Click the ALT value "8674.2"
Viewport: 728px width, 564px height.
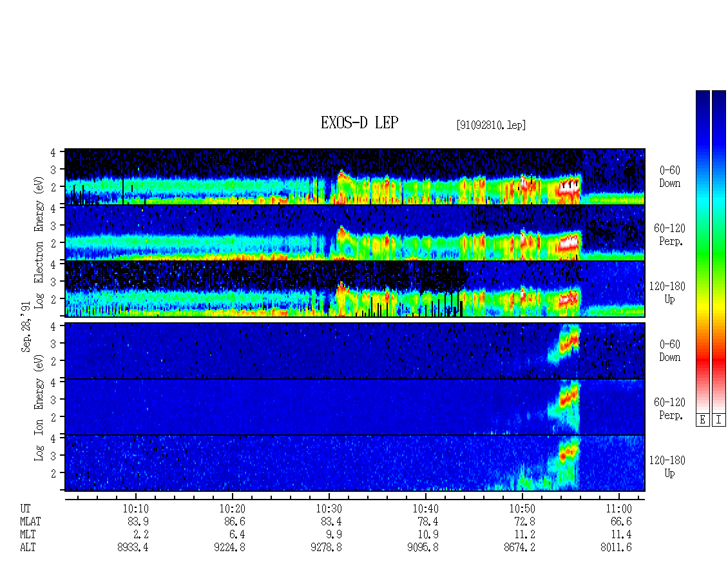519,548
